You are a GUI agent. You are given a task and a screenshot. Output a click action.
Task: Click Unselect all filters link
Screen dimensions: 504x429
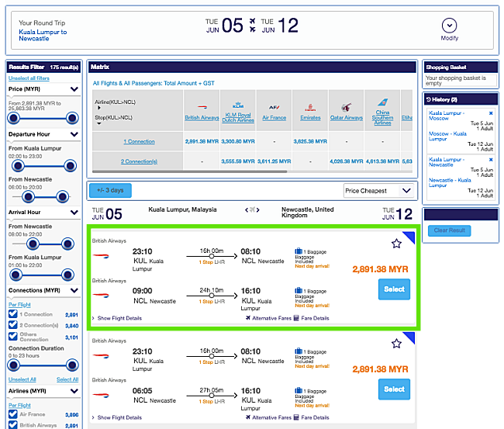click(29, 78)
